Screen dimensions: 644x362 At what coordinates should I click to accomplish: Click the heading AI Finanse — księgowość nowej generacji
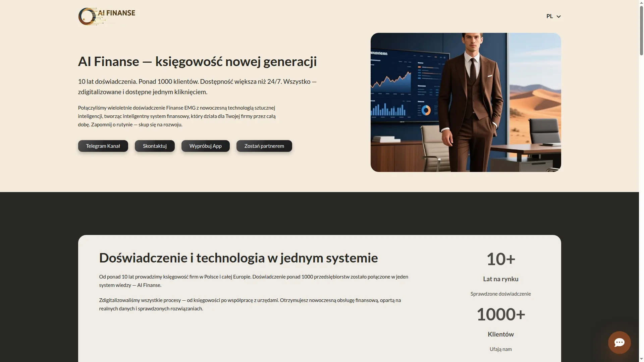coord(197,61)
